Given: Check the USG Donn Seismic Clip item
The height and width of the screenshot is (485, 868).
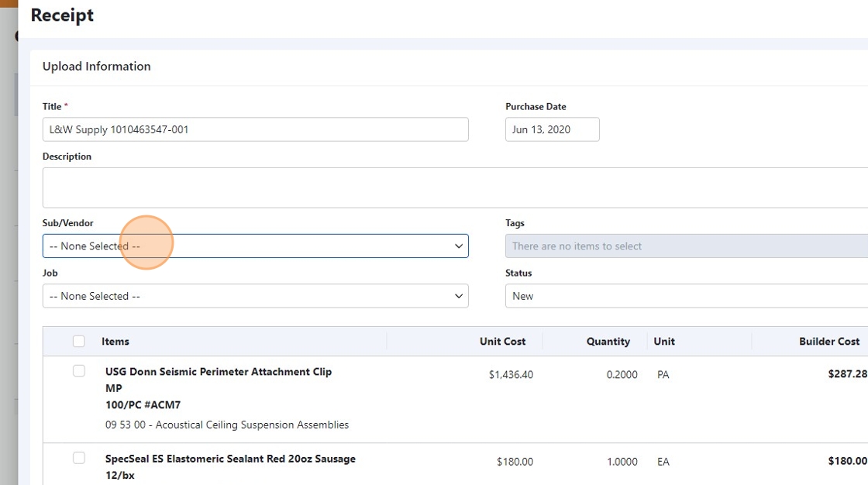Looking at the screenshot, I should (x=79, y=371).
